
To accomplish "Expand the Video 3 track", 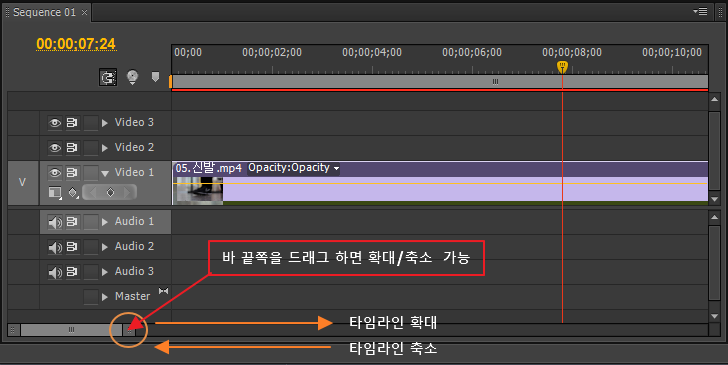I will (105, 123).
